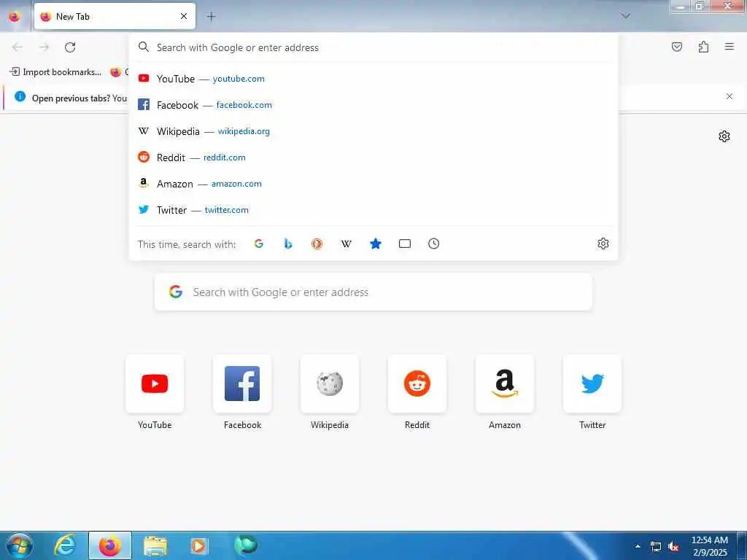Expand the List all tabs chevron
747x560 pixels.
(x=625, y=16)
